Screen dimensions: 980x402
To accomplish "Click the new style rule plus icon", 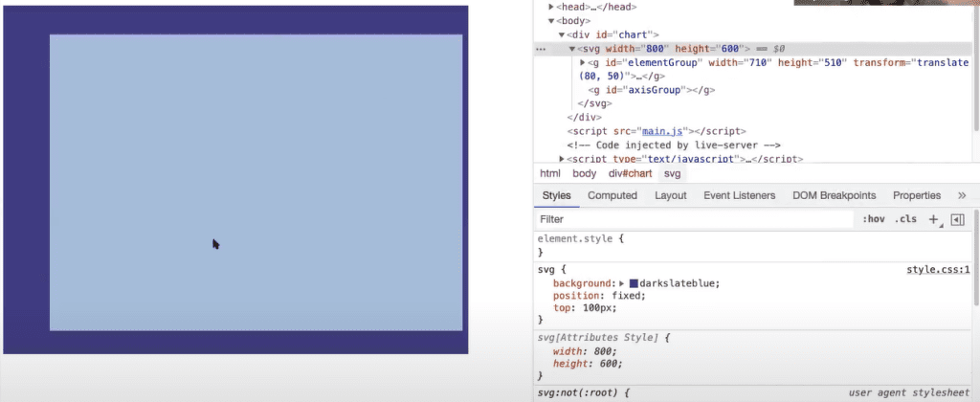I will pyautogui.click(x=934, y=219).
